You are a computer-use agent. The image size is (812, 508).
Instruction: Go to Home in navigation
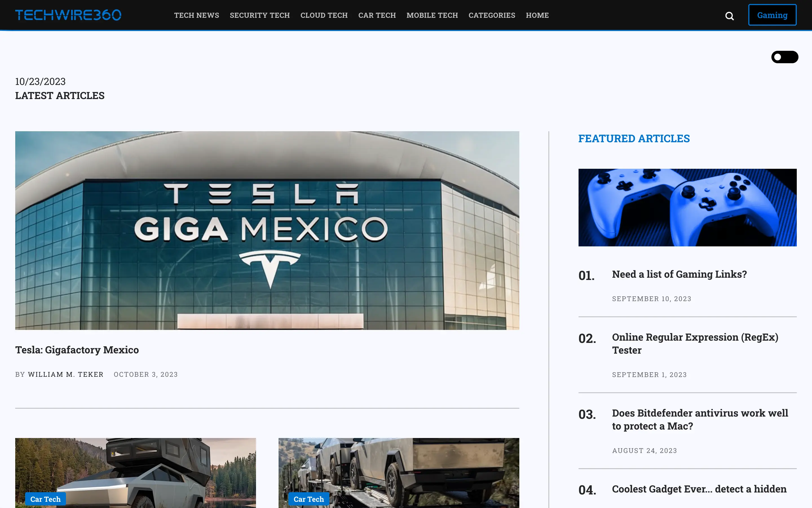tap(537, 15)
